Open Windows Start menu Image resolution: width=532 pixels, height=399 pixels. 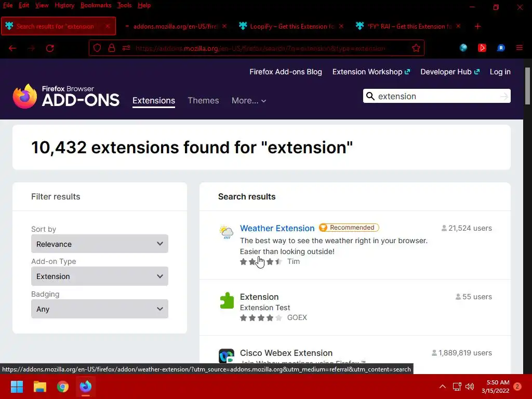(17, 387)
